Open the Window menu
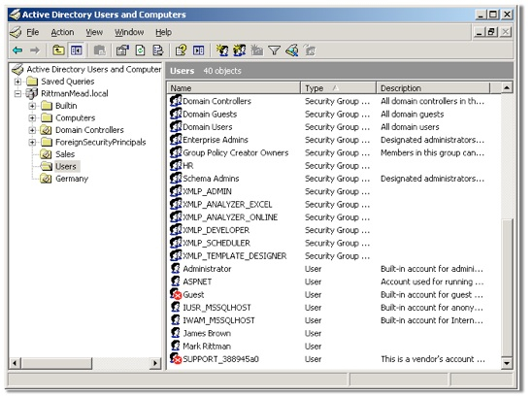The image size is (532, 398). 129,32
